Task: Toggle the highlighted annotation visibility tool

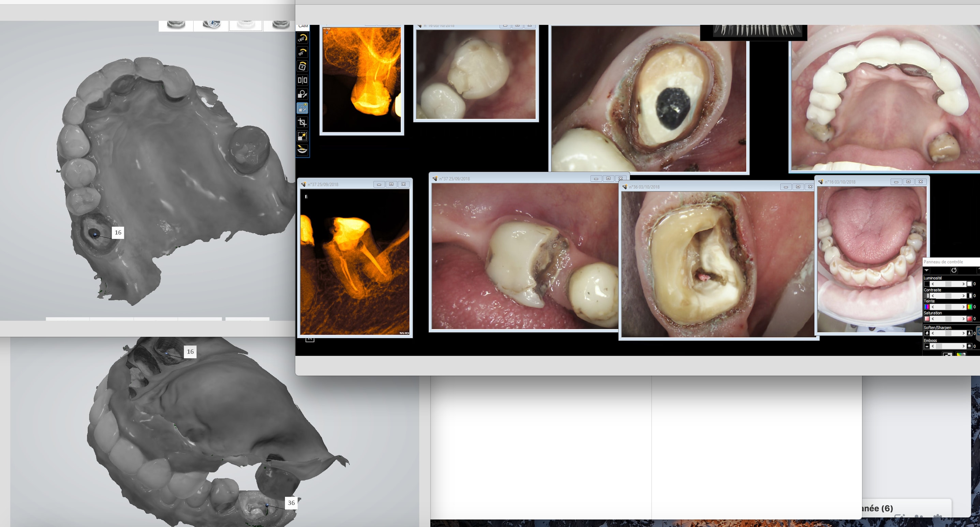Action: coord(302,108)
